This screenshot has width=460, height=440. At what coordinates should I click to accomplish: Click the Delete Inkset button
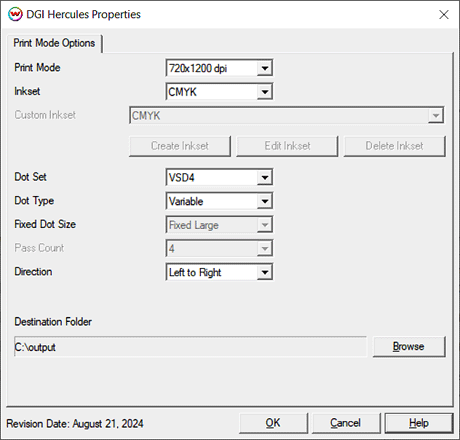(394, 146)
